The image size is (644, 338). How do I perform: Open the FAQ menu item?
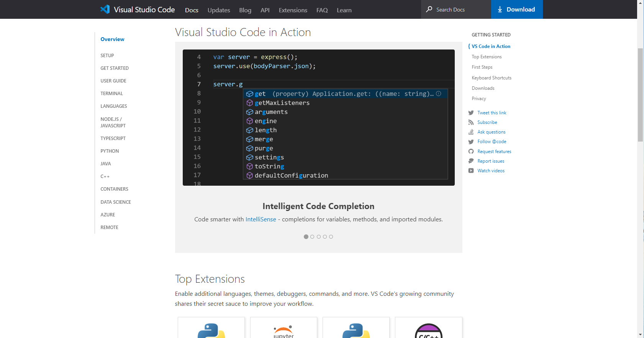(x=322, y=10)
